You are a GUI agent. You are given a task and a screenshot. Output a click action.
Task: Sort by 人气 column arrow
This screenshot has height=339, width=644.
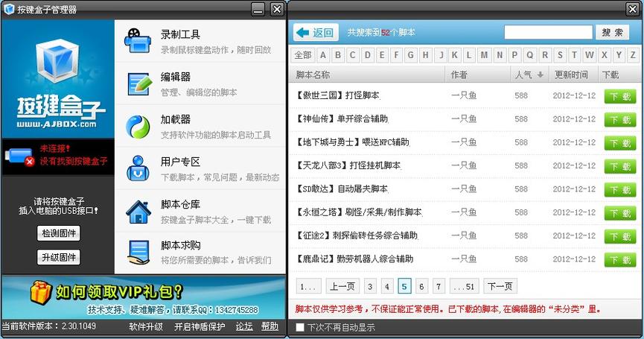tap(541, 75)
